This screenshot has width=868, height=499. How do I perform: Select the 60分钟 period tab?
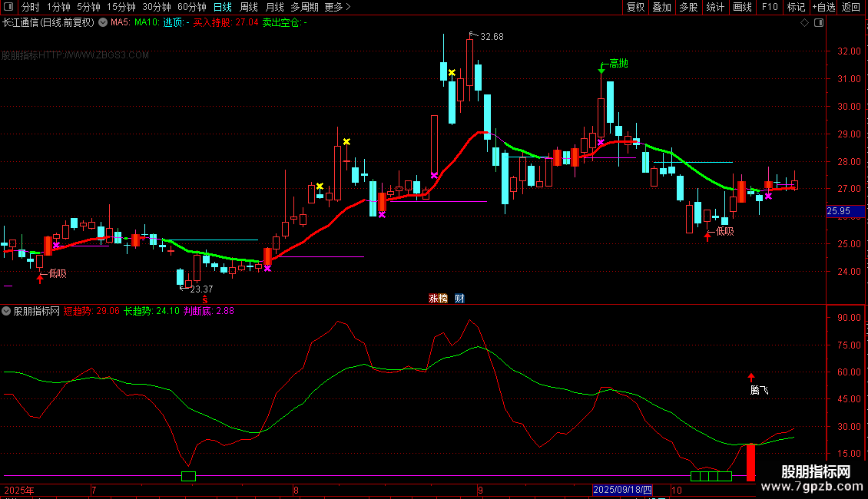pos(192,7)
